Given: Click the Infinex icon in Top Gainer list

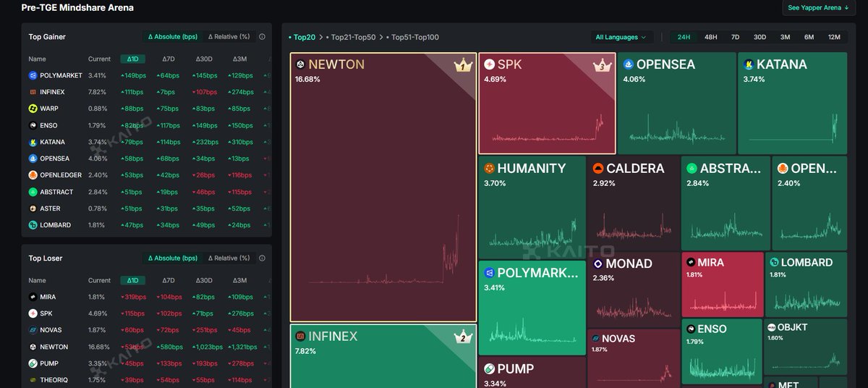Looking at the screenshot, I should (33, 92).
